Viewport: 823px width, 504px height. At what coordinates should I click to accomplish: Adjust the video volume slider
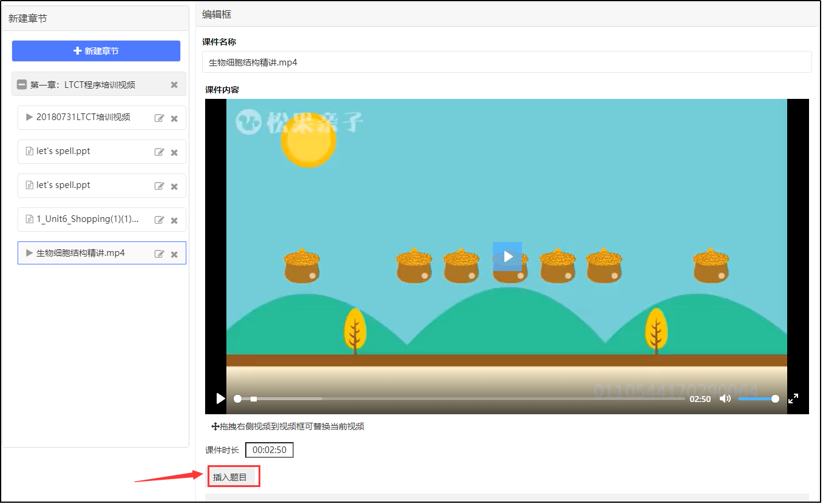[759, 398]
